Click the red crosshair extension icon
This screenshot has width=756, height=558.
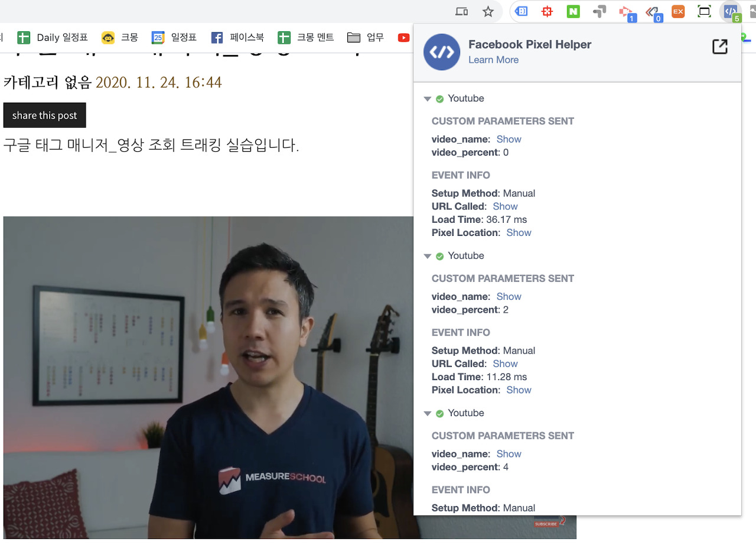click(548, 11)
